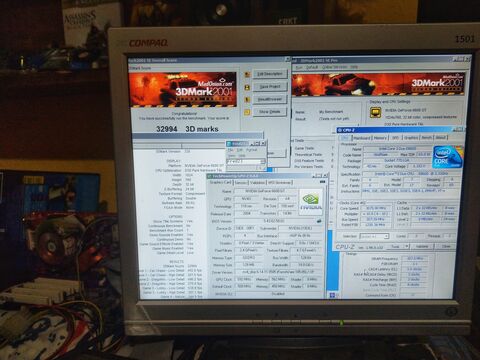
Task: Click the GPU-Z title bar icon
Action: pyautogui.click(x=210, y=176)
